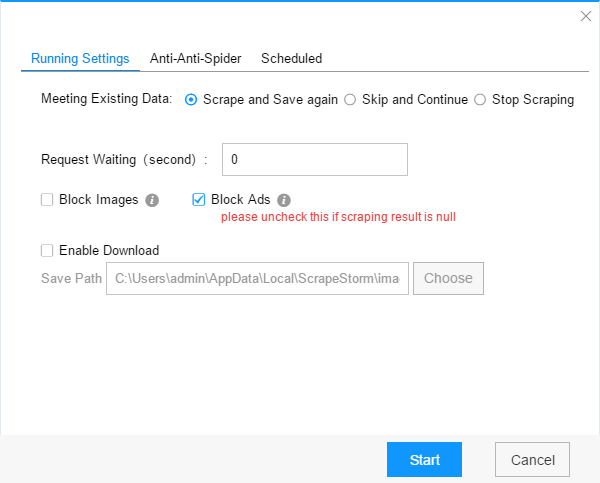This screenshot has width=600, height=483.
Task: Click the Block Images info icon
Action: click(x=152, y=200)
